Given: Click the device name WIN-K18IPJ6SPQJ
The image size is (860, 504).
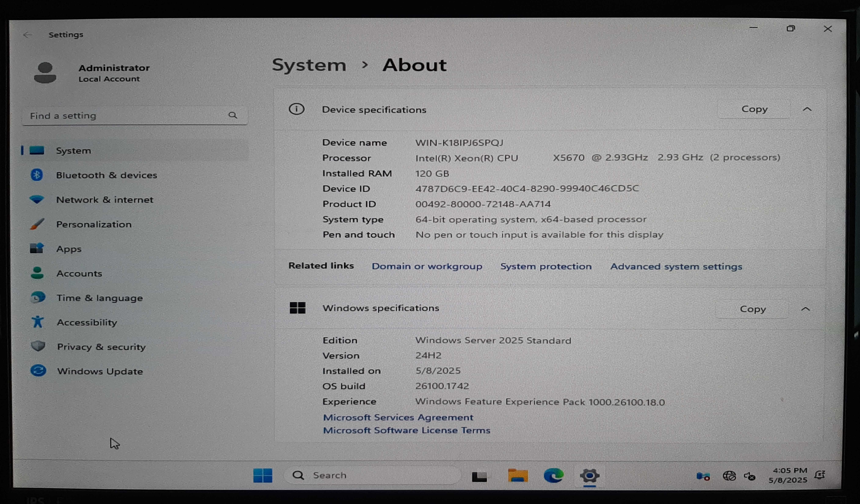Looking at the screenshot, I should click(459, 143).
